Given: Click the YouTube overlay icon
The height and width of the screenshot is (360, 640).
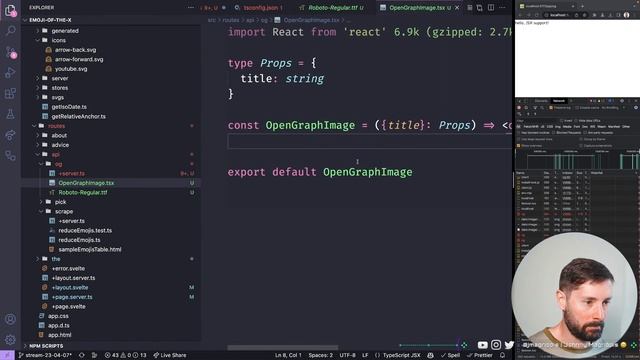Looking at the screenshot, I should pyautogui.click(x=482, y=345).
